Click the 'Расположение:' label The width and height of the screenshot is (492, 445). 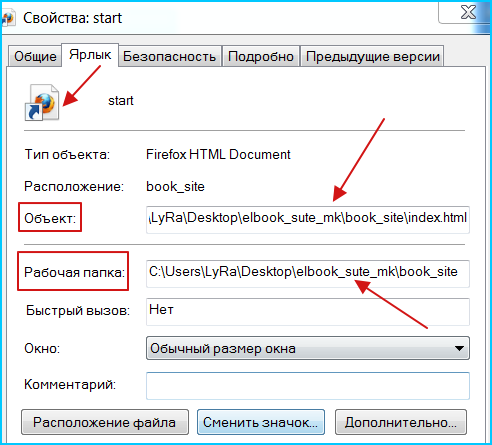pos(74,187)
